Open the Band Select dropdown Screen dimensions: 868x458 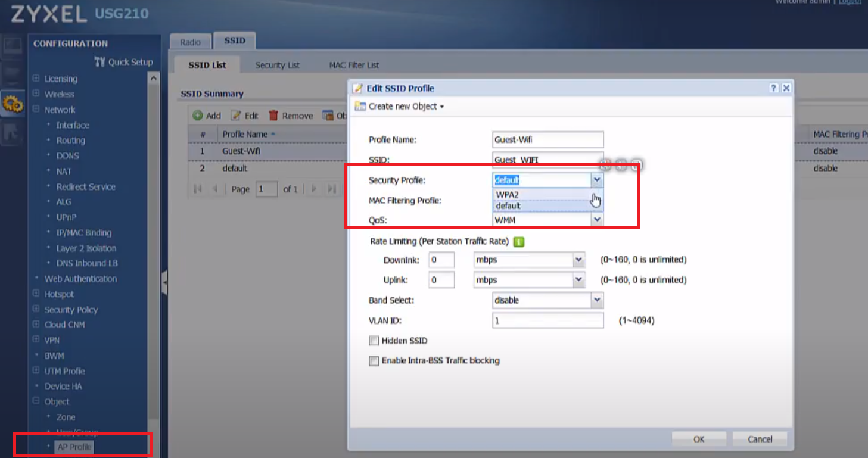pyautogui.click(x=596, y=300)
